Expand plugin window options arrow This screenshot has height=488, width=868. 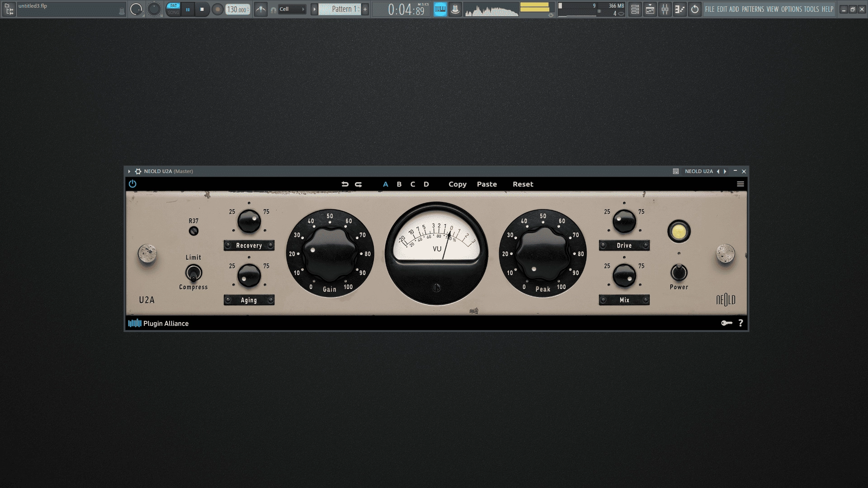tap(129, 172)
